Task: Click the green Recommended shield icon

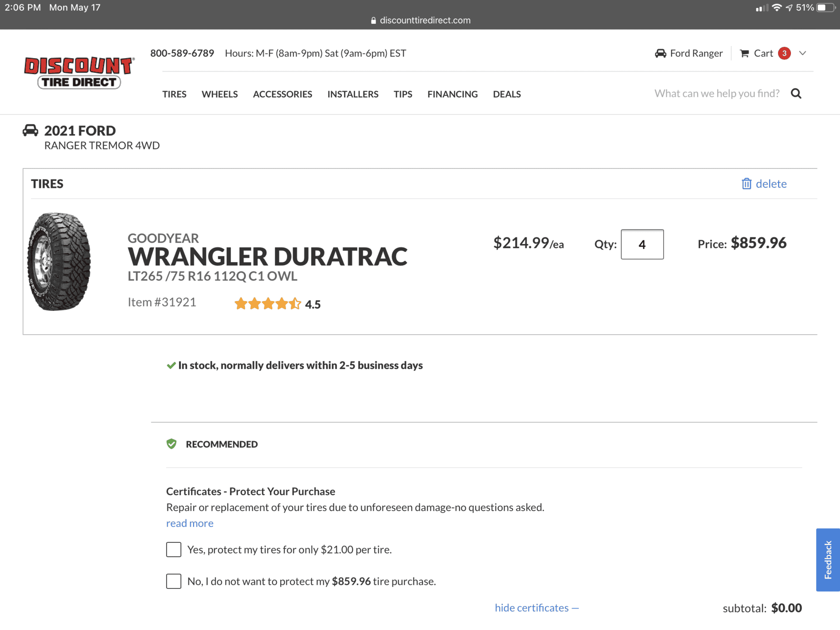Action: pos(172,444)
